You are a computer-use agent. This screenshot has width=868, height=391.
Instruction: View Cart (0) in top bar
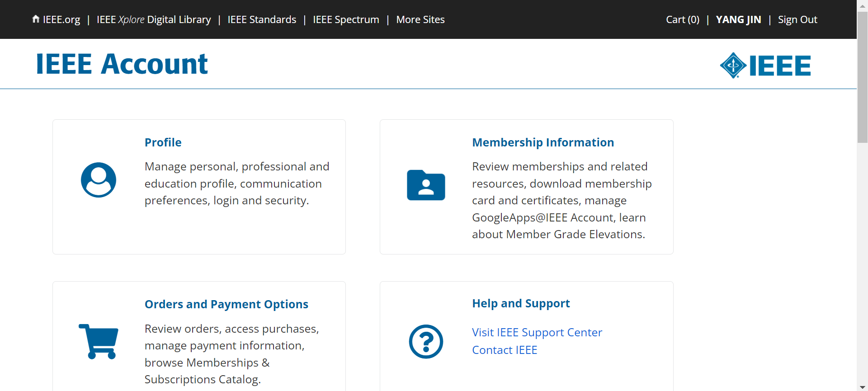682,19
